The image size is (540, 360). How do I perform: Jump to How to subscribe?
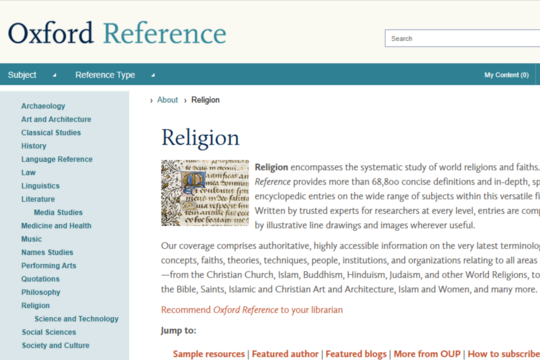pos(503,354)
